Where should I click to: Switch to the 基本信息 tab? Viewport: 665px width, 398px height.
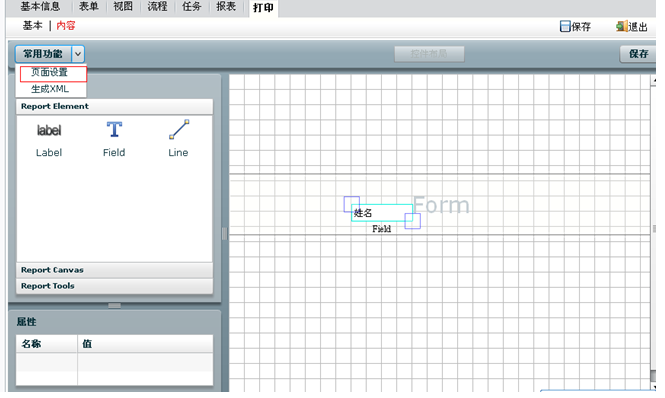(40, 6)
